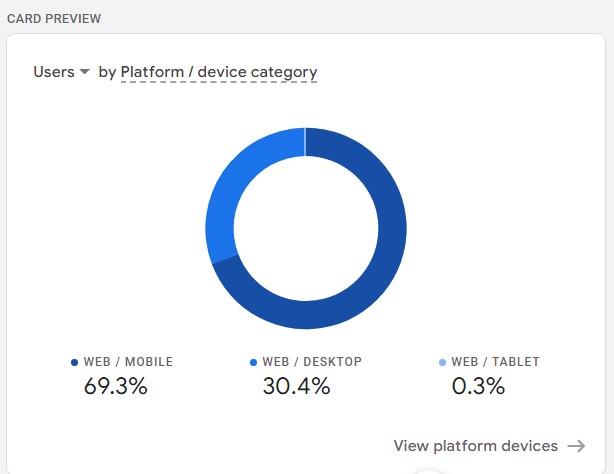This screenshot has width=614, height=474.
Task: Click the word 'by' in the card title
Action: (107, 73)
